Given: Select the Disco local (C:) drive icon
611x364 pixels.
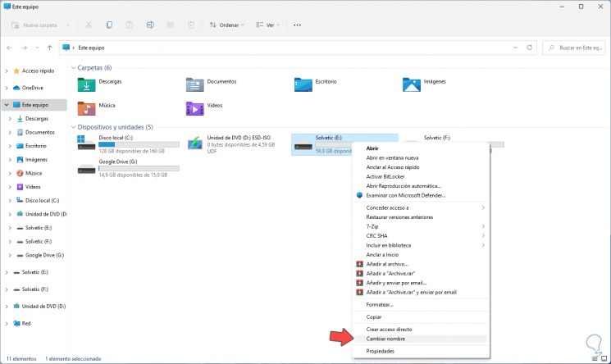Looking at the screenshot, I should click(86, 143).
